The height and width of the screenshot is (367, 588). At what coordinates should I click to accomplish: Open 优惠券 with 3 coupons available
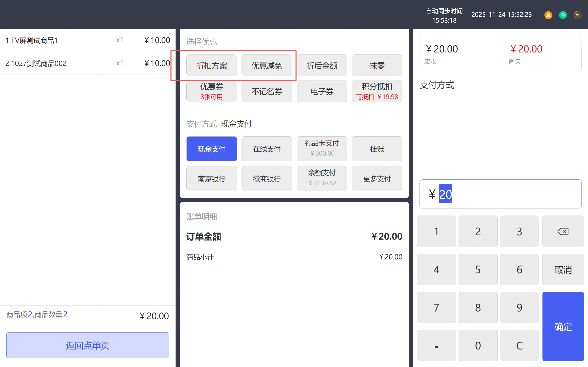(x=212, y=91)
